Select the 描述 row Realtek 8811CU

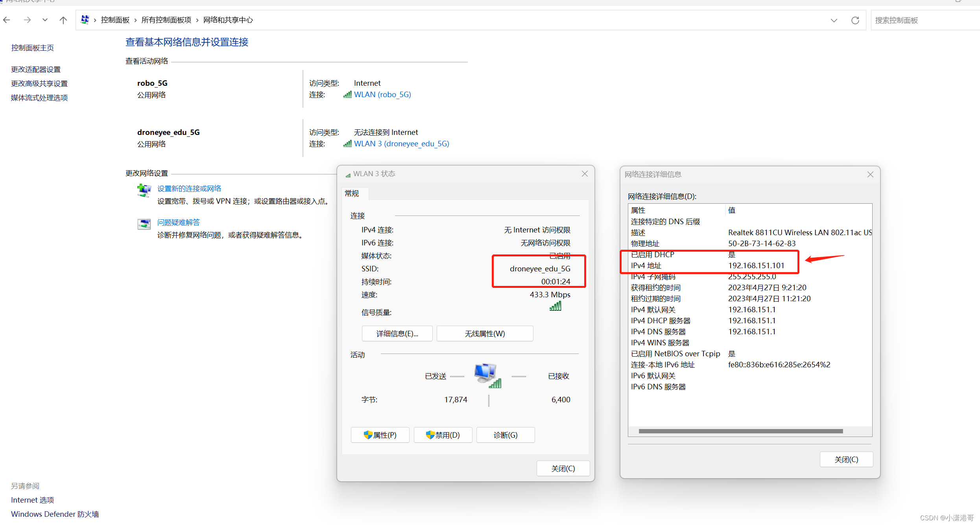pos(750,232)
